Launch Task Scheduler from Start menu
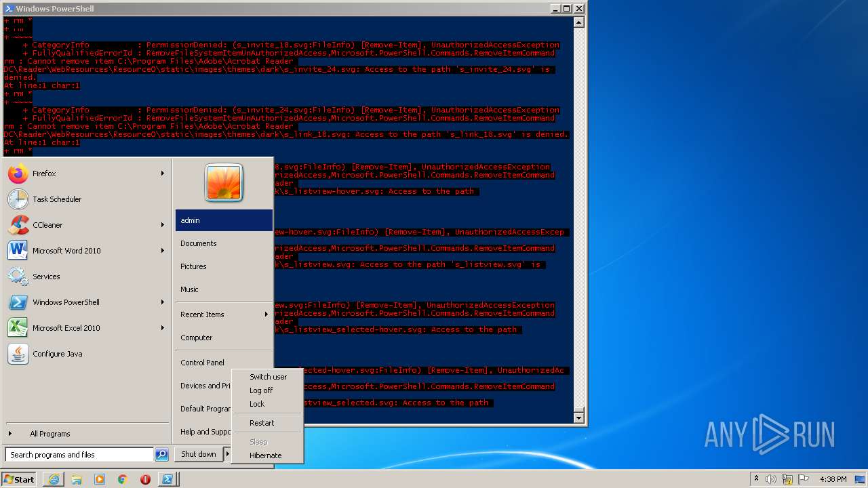This screenshot has width=868, height=488. [x=86, y=199]
